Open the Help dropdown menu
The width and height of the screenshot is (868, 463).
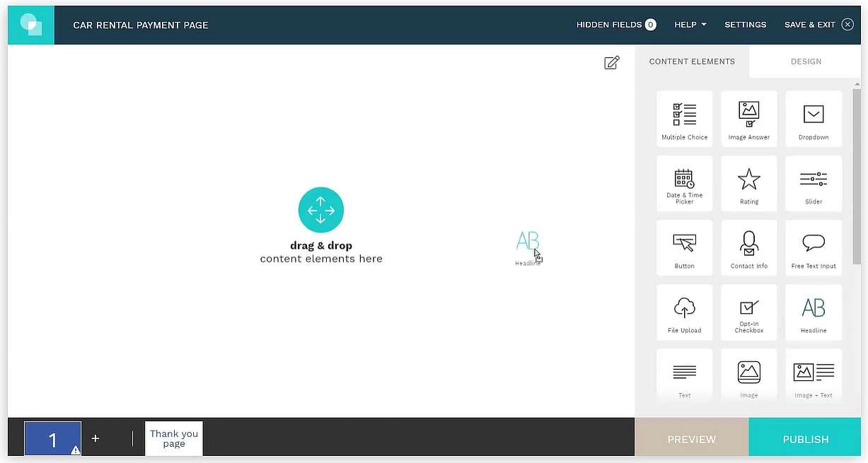[690, 25]
